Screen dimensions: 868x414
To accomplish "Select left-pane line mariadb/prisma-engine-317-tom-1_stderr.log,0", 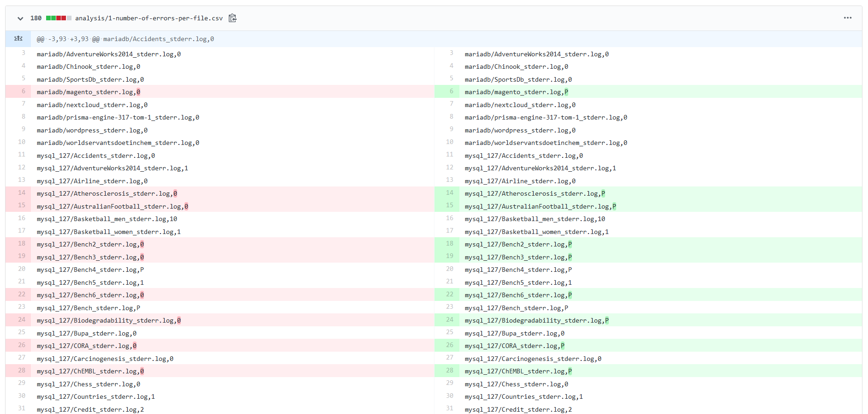I will click(x=118, y=118).
